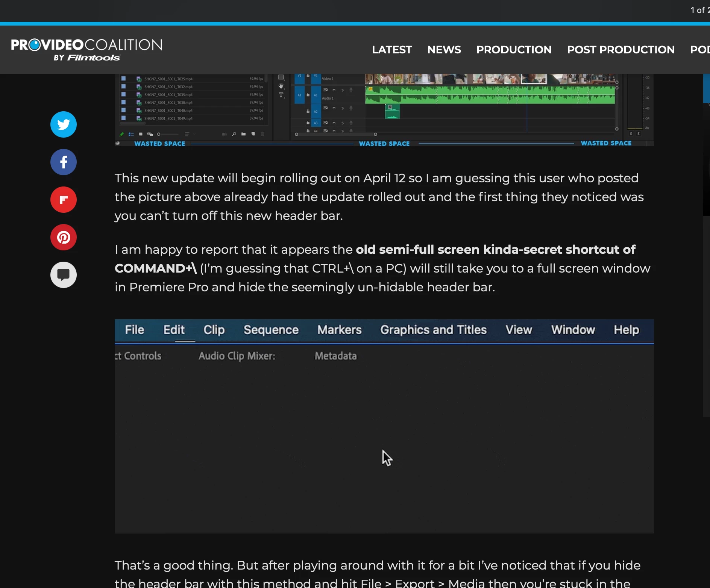Click the blue label swatch of T040.mp4

pyautogui.click(x=123, y=110)
